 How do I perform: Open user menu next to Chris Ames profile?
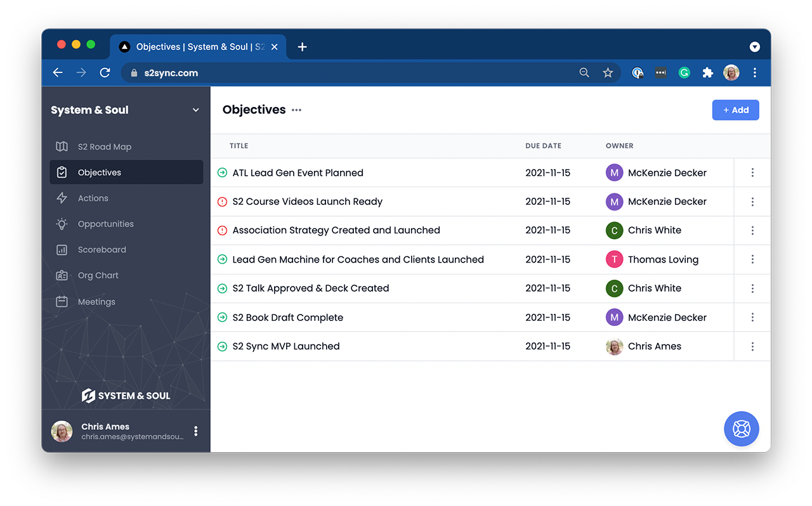(195, 431)
